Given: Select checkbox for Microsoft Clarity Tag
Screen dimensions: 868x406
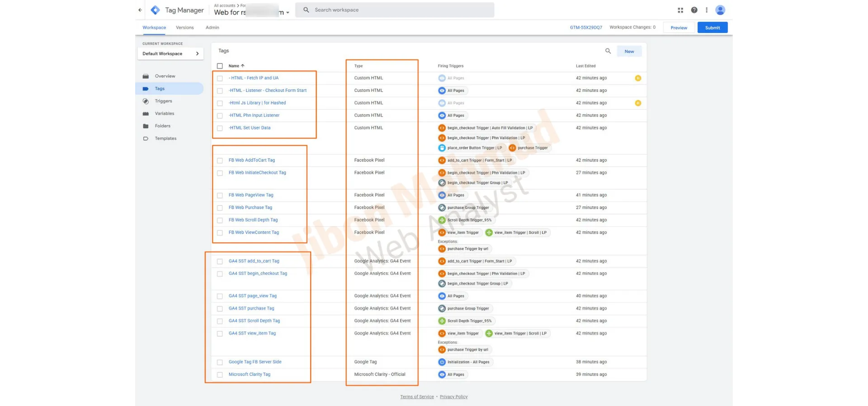Looking at the screenshot, I should [220, 375].
